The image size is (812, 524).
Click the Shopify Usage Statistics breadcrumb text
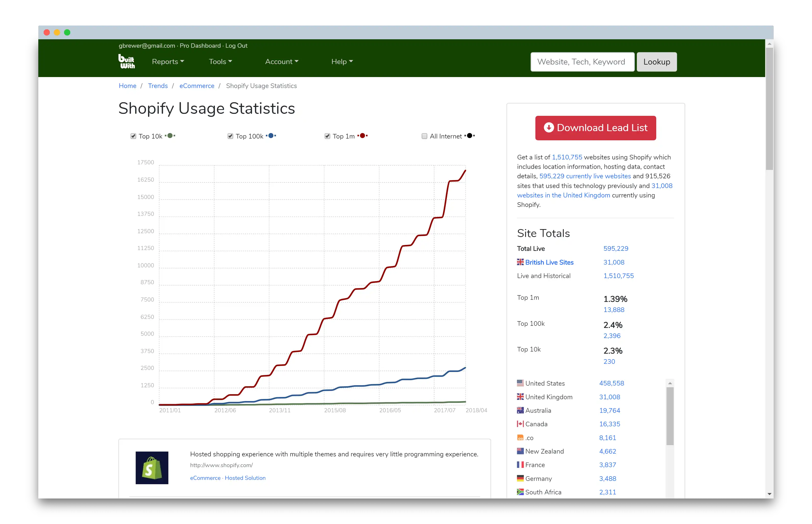(261, 86)
